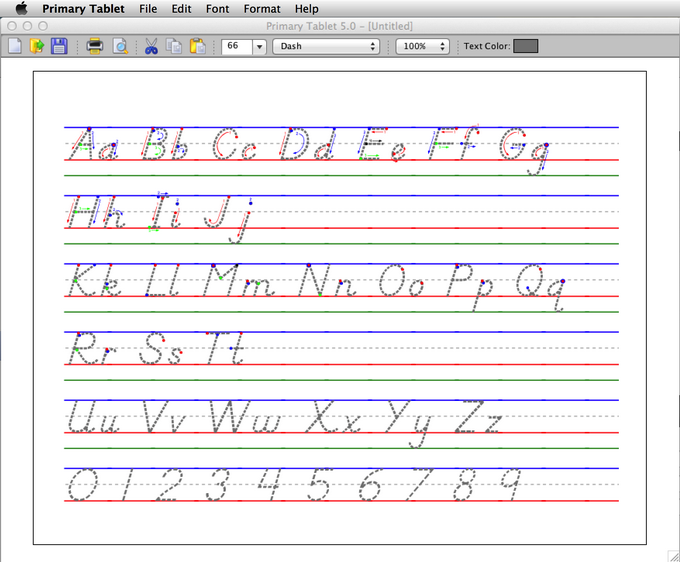Viewport: 680px width, 562px height.
Task: Open the Font menu
Action: click(x=218, y=8)
